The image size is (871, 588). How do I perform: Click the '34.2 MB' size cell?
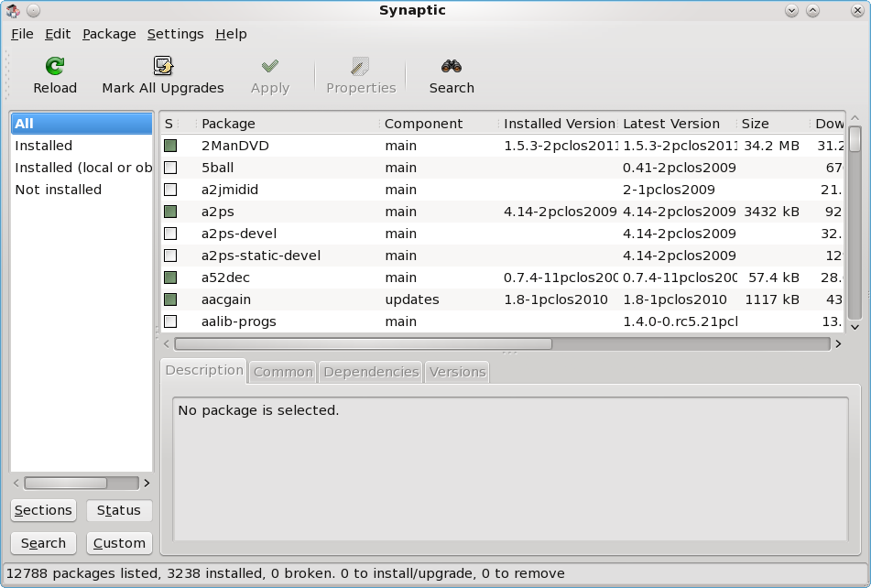pyautogui.click(x=771, y=146)
